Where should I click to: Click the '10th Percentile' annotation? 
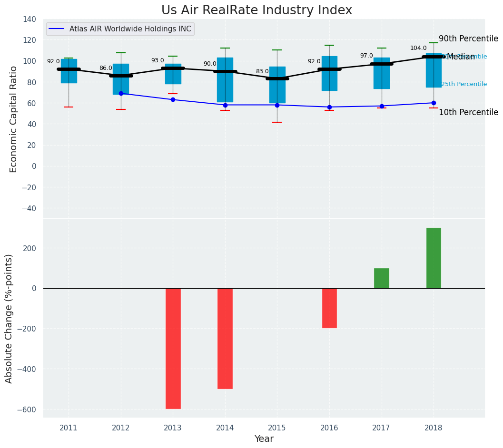(x=468, y=112)
